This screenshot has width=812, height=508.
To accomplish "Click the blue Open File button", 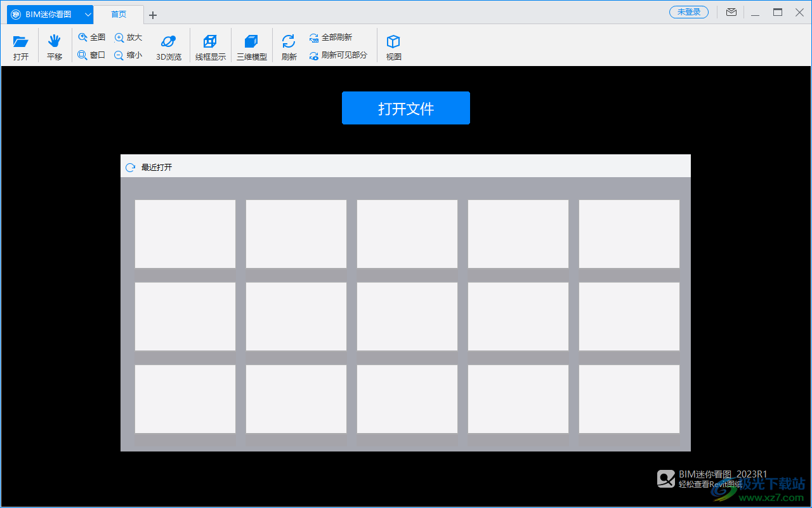I will (405, 108).
